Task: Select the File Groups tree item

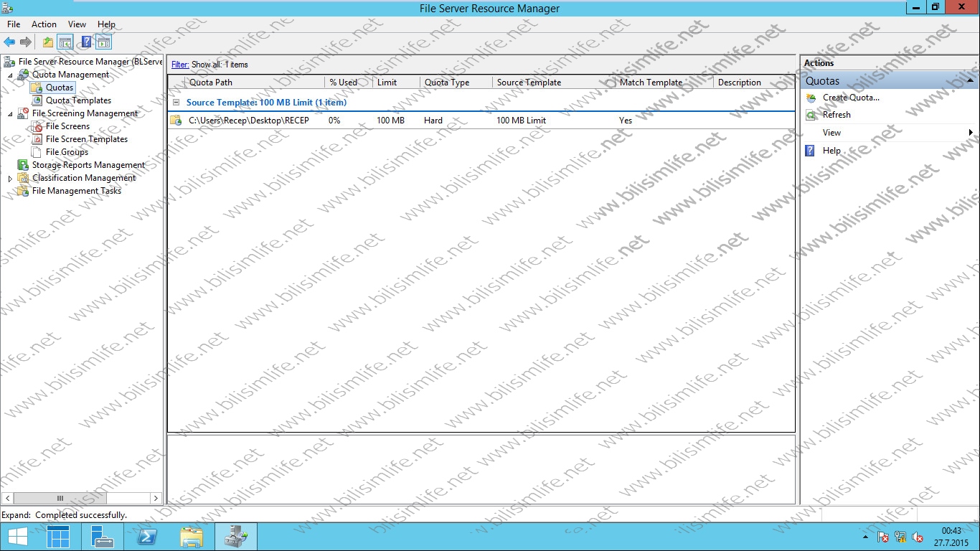Action: [x=67, y=152]
